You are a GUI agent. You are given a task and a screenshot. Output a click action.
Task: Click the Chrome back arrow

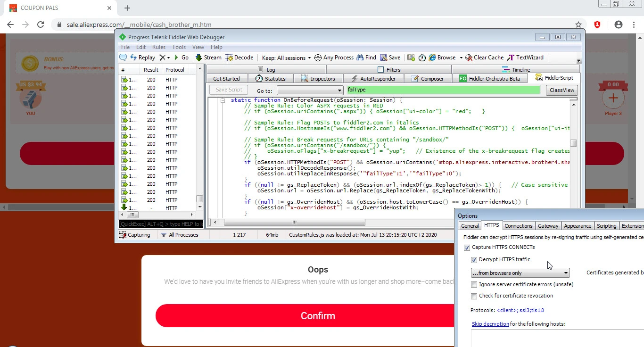pyautogui.click(x=10, y=25)
